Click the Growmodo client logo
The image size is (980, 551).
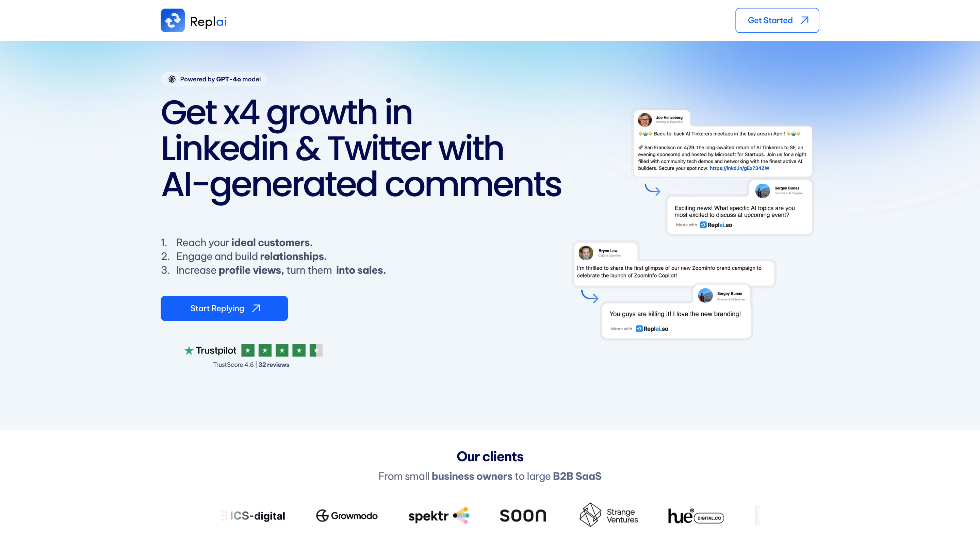pos(347,516)
